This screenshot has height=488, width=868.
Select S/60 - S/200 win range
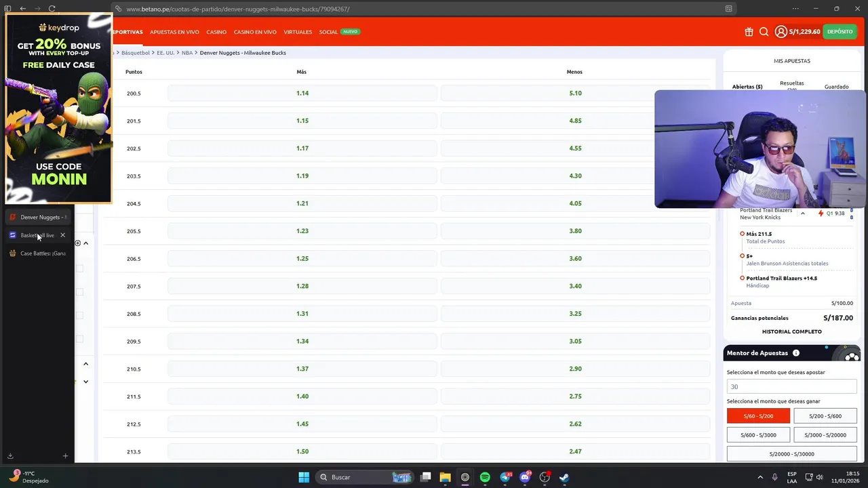point(758,416)
